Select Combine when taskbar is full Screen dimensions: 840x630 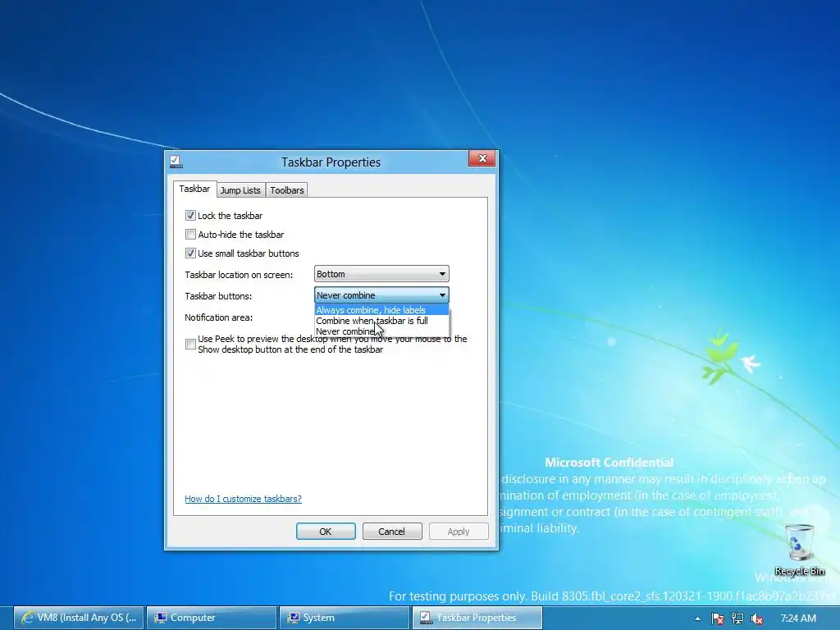pos(381,321)
